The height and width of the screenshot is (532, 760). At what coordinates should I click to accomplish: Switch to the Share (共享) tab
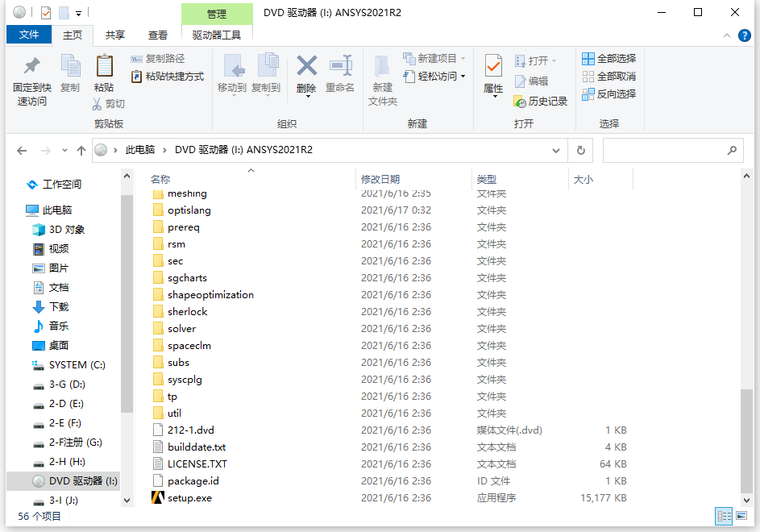115,35
